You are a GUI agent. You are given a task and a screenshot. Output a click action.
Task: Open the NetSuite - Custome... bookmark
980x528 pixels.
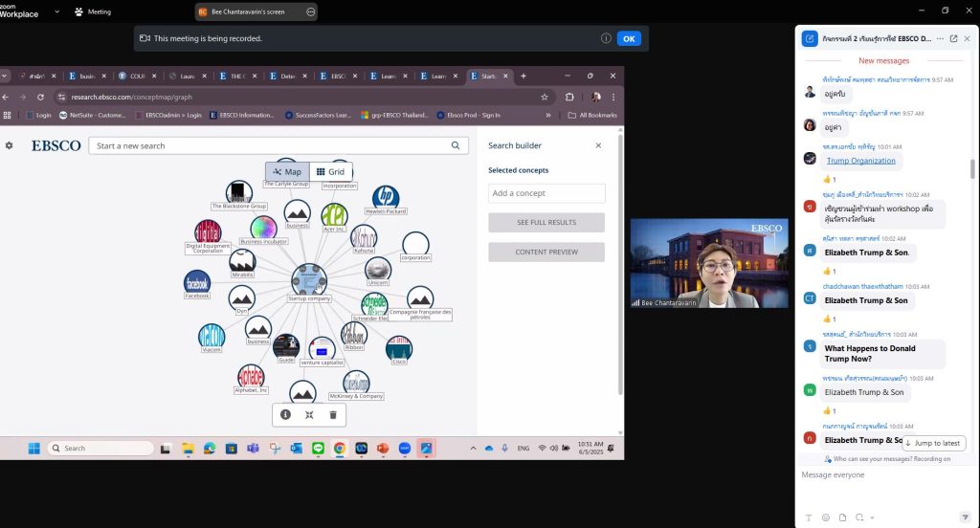(x=92, y=115)
